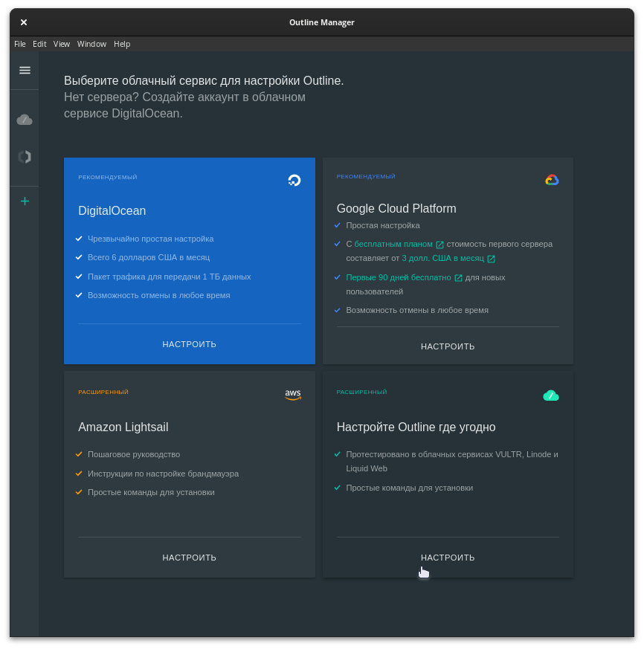Screen dimensions: 644x649
Task: Click НАСТРОИТЬ on Outline где угодно card
Action: (448, 558)
